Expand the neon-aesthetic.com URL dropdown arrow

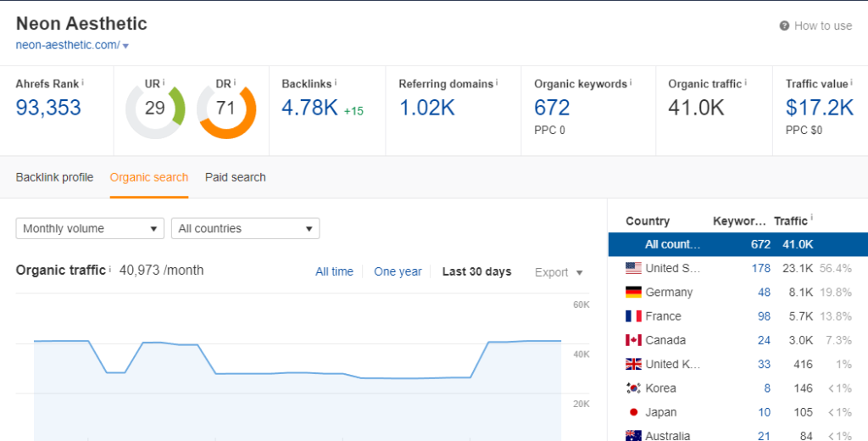(x=125, y=46)
